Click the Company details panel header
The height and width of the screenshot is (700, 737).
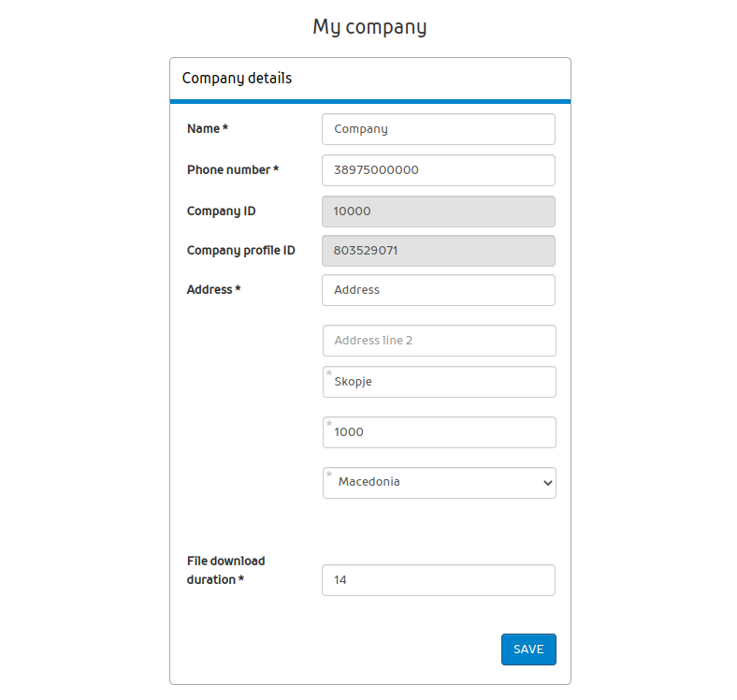pyautogui.click(x=237, y=79)
